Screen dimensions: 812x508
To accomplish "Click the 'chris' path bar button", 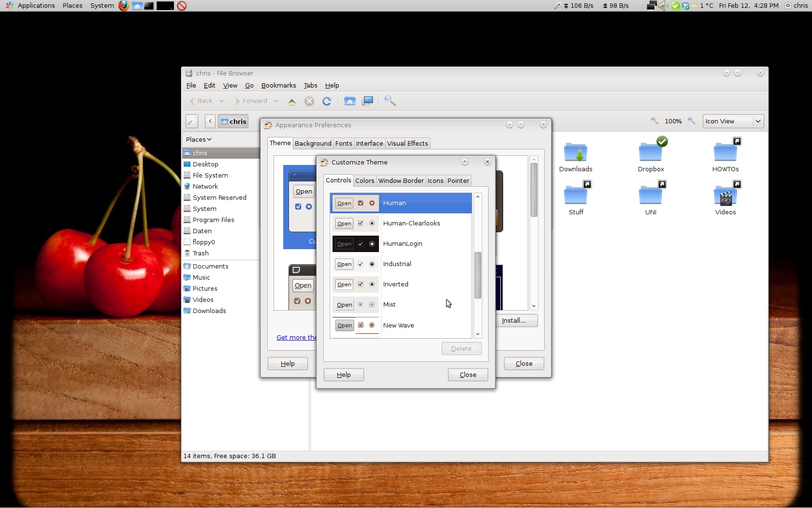I will [x=233, y=121].
